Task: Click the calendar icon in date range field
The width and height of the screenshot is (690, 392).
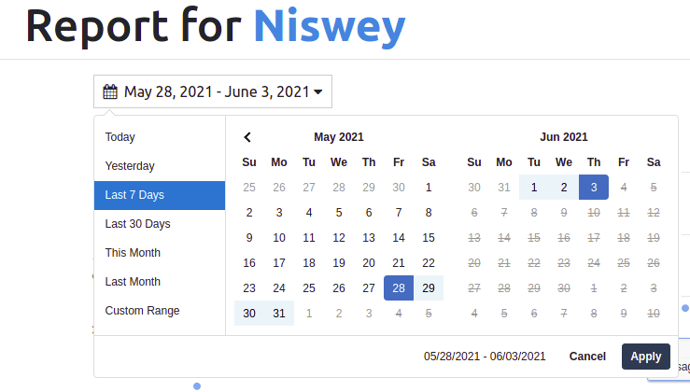Action: pos(110,92)
